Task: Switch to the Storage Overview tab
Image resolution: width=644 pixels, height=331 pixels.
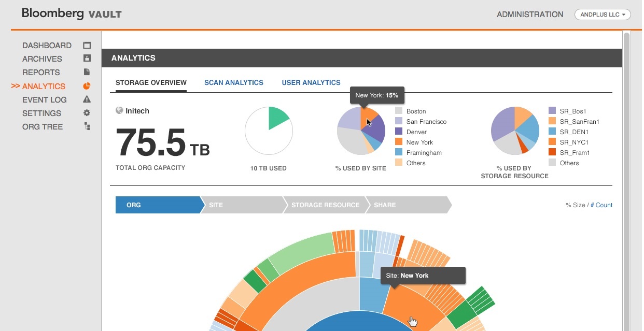Action: coord(151,82)
